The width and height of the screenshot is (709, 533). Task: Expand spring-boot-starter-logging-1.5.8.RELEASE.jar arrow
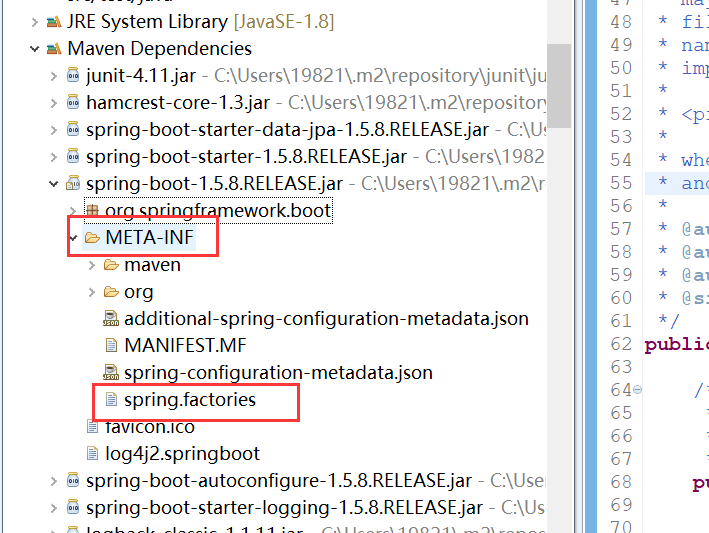point(54,508)
